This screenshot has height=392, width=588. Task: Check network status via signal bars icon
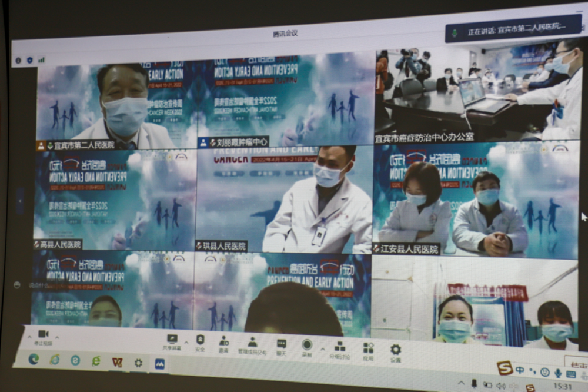tap(40, 58)
